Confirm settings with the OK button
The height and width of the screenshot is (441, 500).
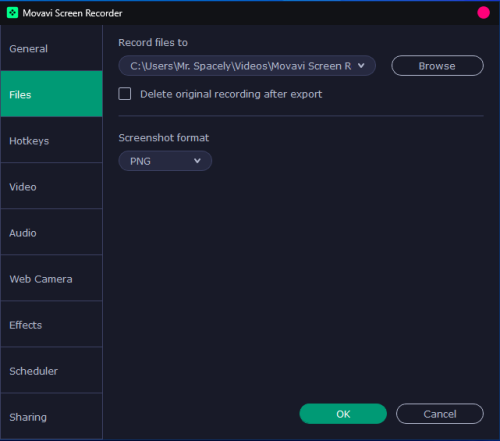343,414
